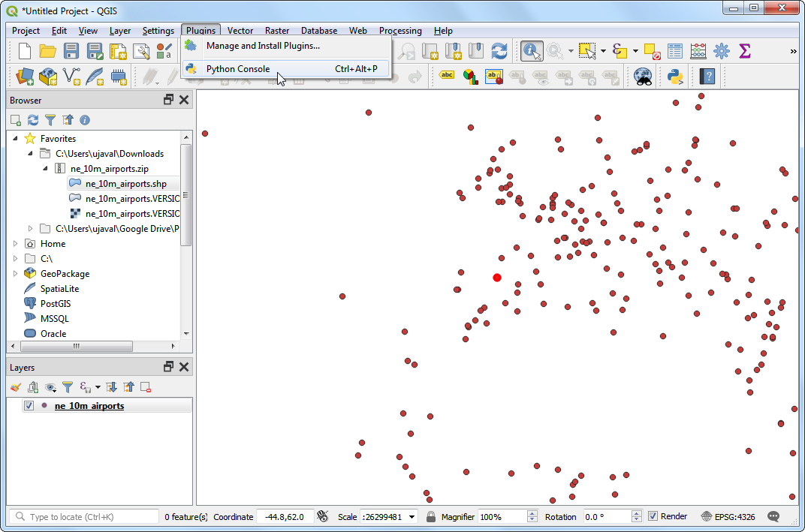
Task: Click the Save Project floppy icon
Action: tap(71, 51)
